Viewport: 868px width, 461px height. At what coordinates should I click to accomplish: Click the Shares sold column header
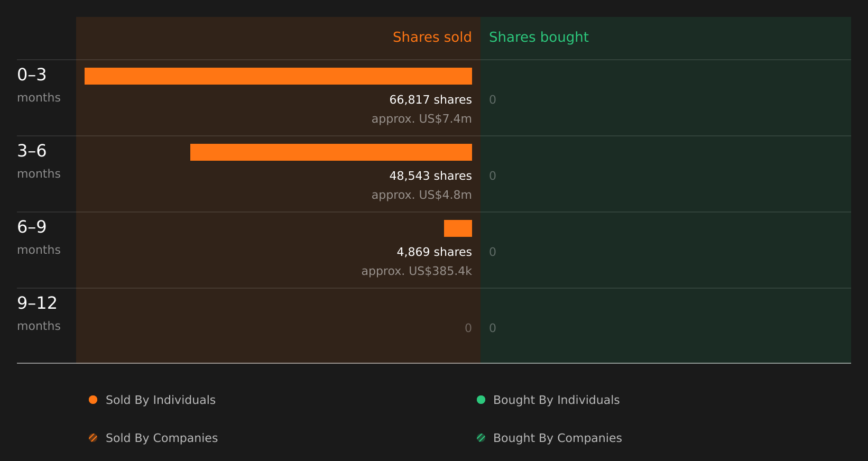(432, 37)
